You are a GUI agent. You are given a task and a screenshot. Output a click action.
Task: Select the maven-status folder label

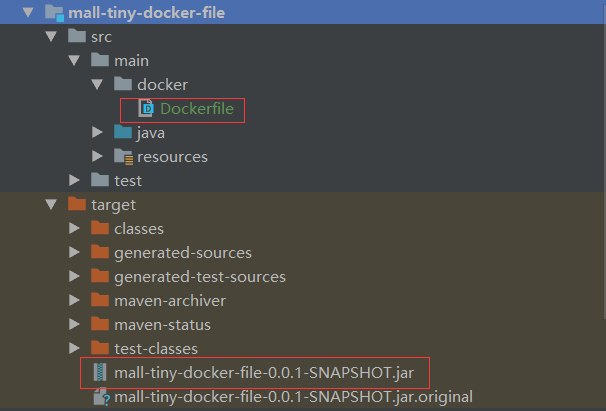click(x=162, y=325)
